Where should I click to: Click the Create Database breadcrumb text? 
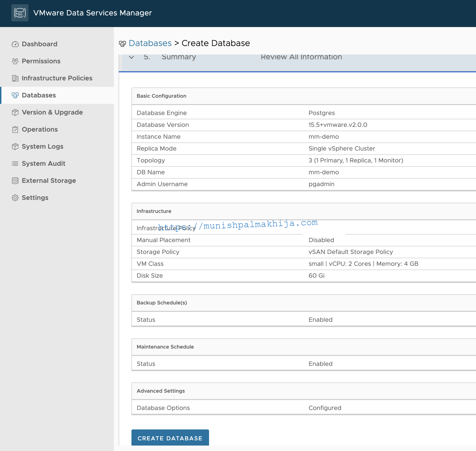(x=216, y=43)
